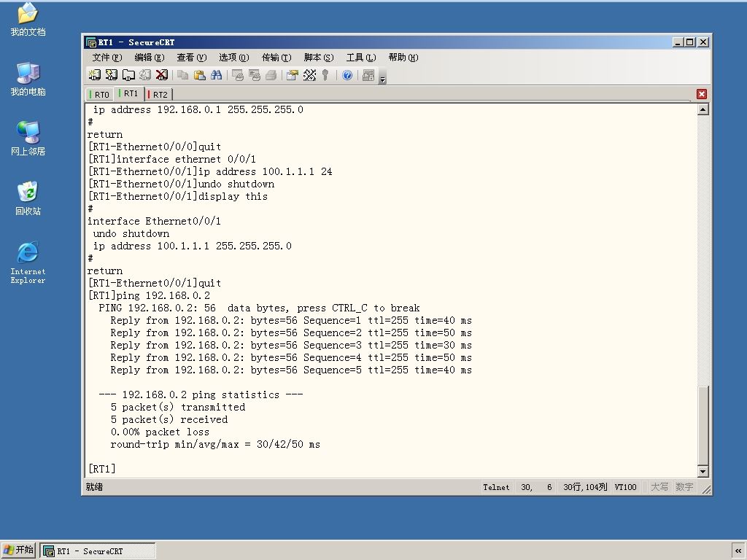Expand the toolbar options arrow
The width and height of the screenshot is (747, 560).
tap(382, 77)
